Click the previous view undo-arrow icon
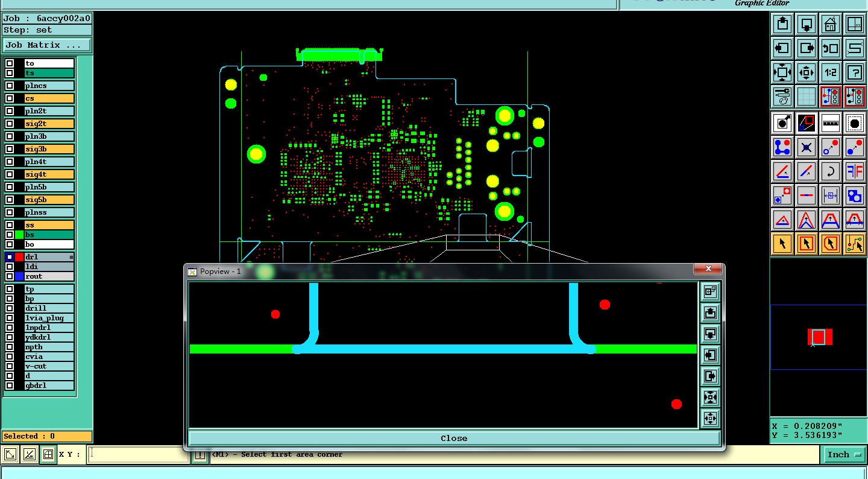 click(x=831, y=48)
